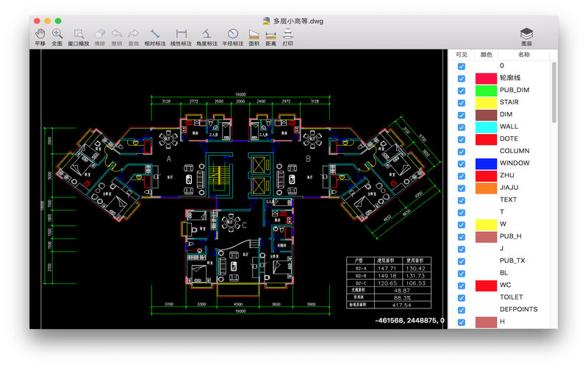This screenshot has width=588, height=368.
Task: Disable the STAIR layer checkbox
Action: (462, 103)
